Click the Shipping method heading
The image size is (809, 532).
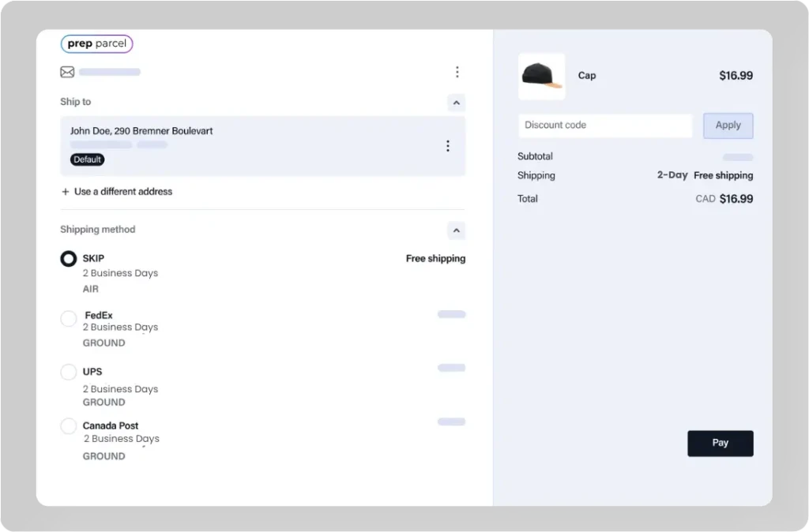point(97,230)
